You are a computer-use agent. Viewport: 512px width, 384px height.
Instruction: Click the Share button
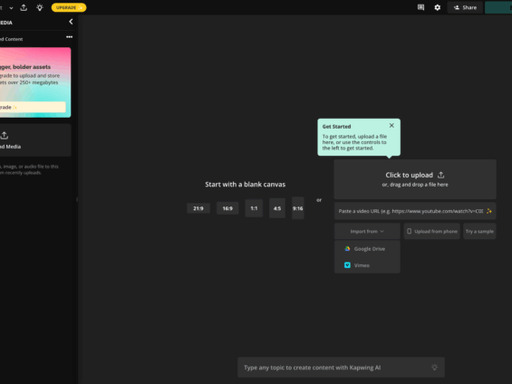(x=465, y=7)
